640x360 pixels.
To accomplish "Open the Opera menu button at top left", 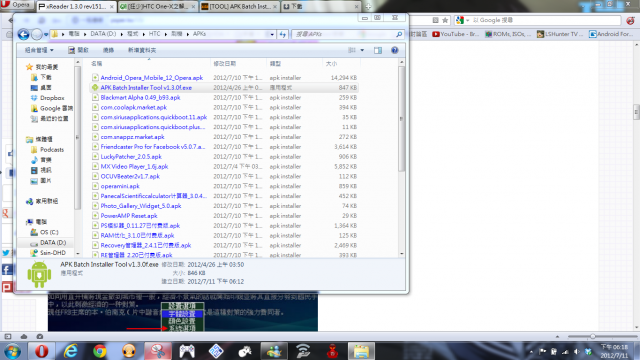I will (x=17, y=5).
